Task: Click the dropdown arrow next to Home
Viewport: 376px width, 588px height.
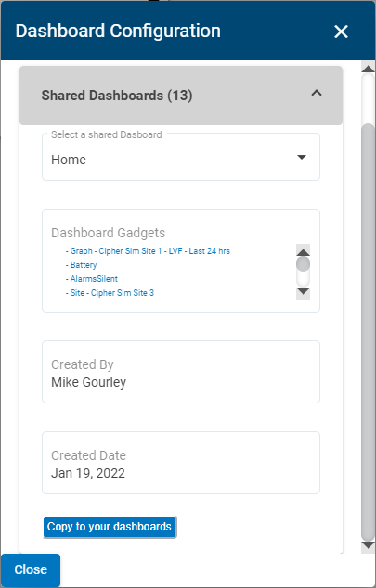Action: (302, 157)
